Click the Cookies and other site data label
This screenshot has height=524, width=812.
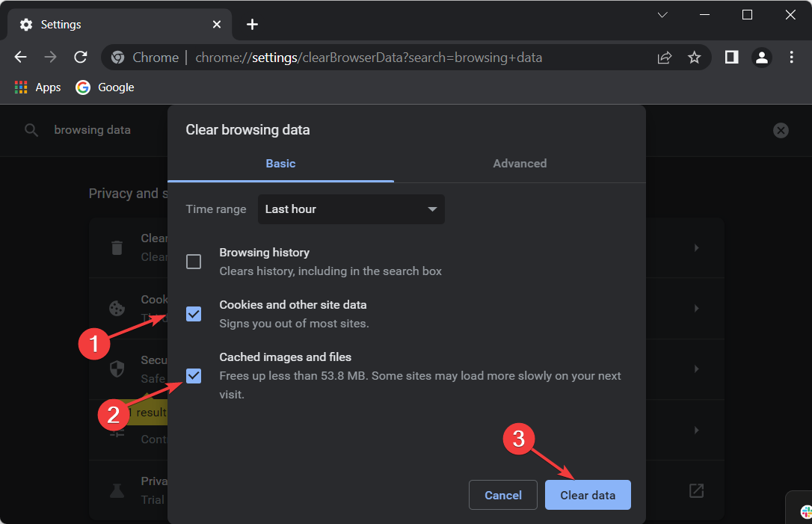[x=293, y=305]
